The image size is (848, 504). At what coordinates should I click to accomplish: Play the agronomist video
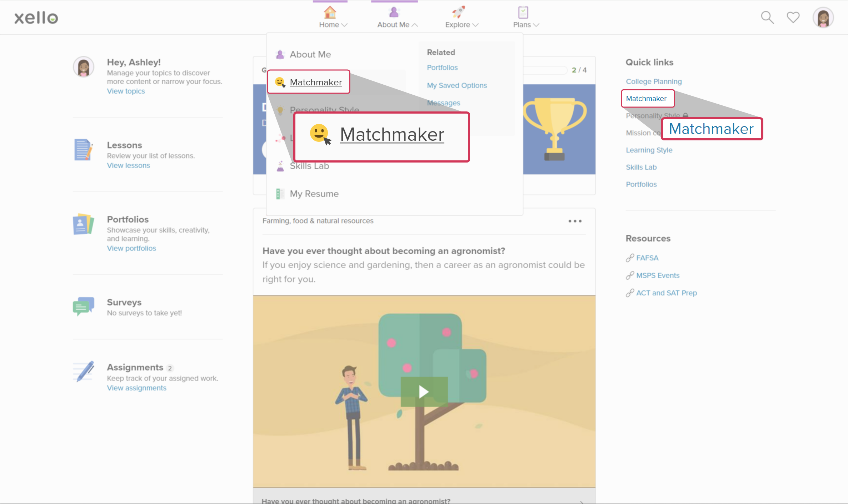(x=424, y=392)
